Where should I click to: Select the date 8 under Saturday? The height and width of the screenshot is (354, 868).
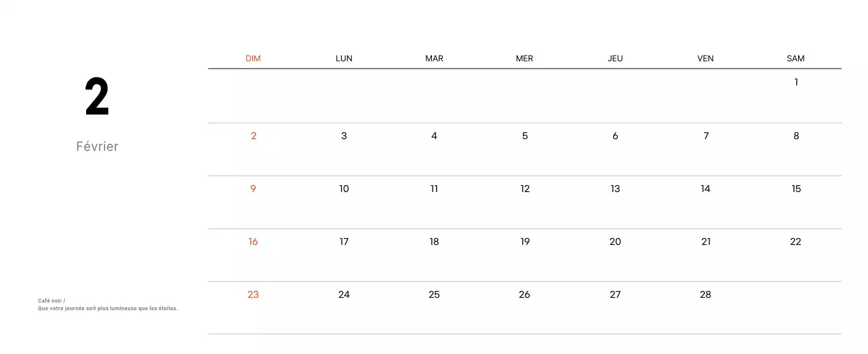pyautogui.click(x=796, y=136)
